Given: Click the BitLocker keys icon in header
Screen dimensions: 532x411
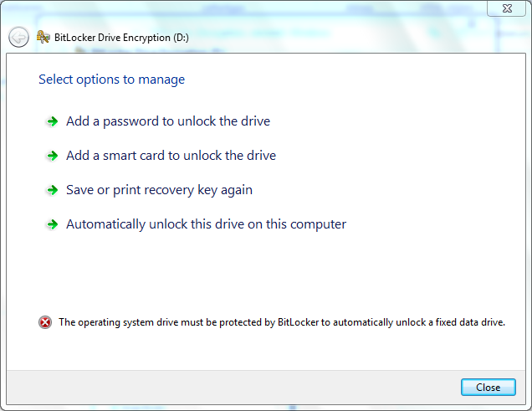Looking at the screenshot, I should coord(43,37).
